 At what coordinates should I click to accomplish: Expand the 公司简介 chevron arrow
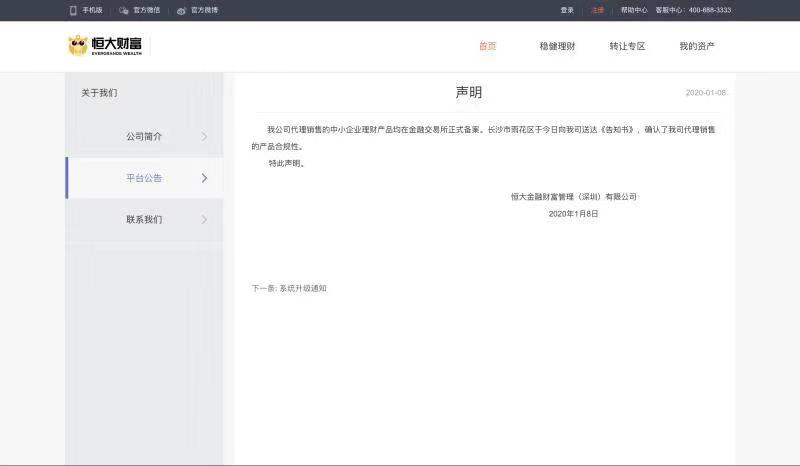[x=204, y=136]
